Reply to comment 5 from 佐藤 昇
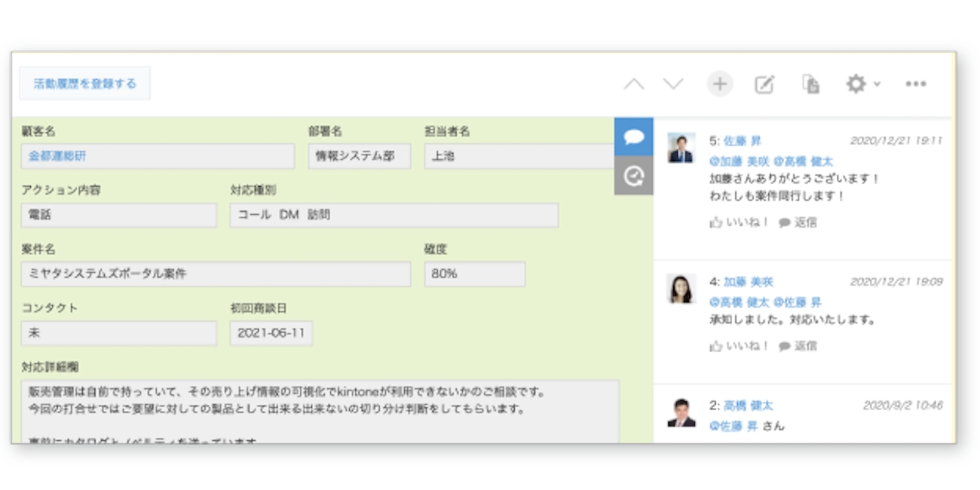This screenshot has width=980, height=490. [x=798, y=222]
